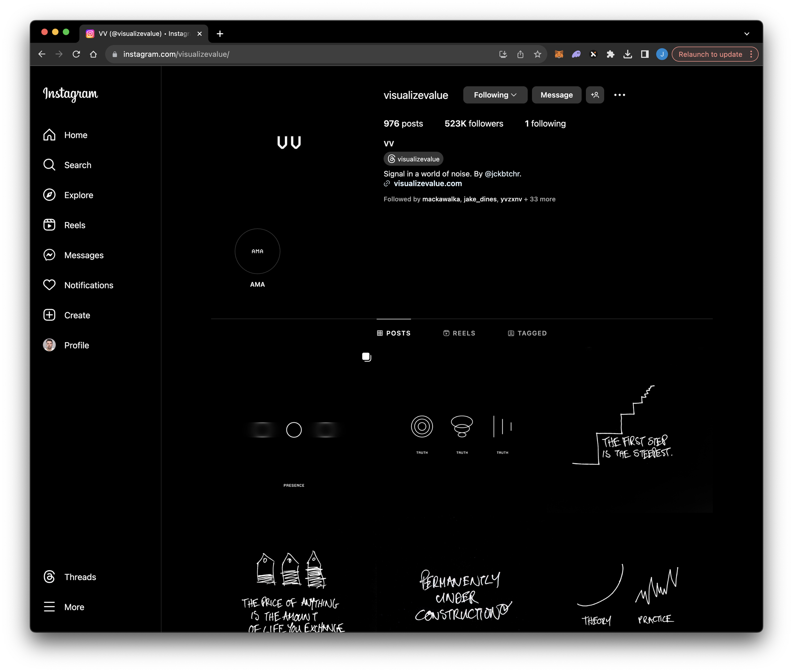Open the AMA story highlight
The width and height of the screenshot is (793, 672).
(x=257, y=251)
